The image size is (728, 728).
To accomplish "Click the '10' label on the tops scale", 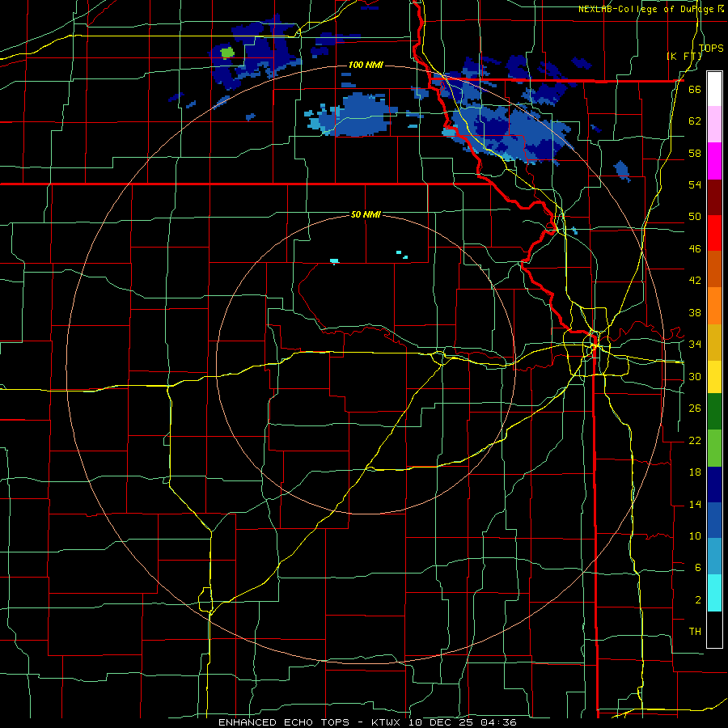I will coord(695,535).
